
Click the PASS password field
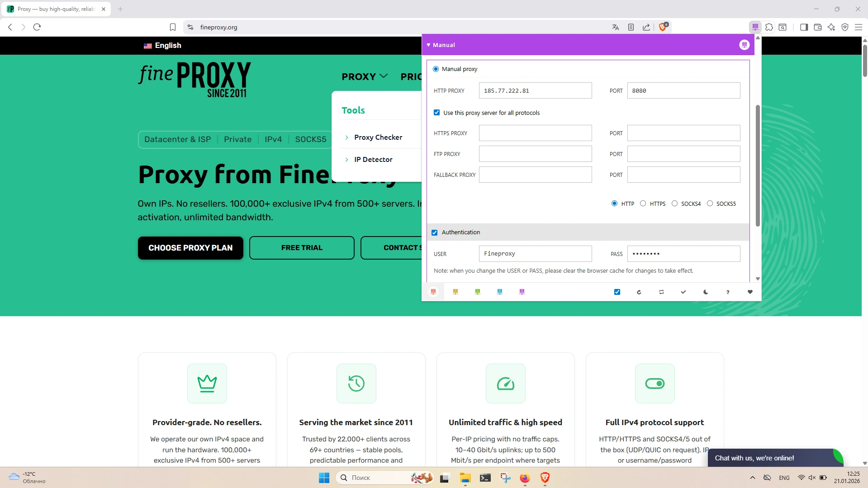(x=683, y=254)
